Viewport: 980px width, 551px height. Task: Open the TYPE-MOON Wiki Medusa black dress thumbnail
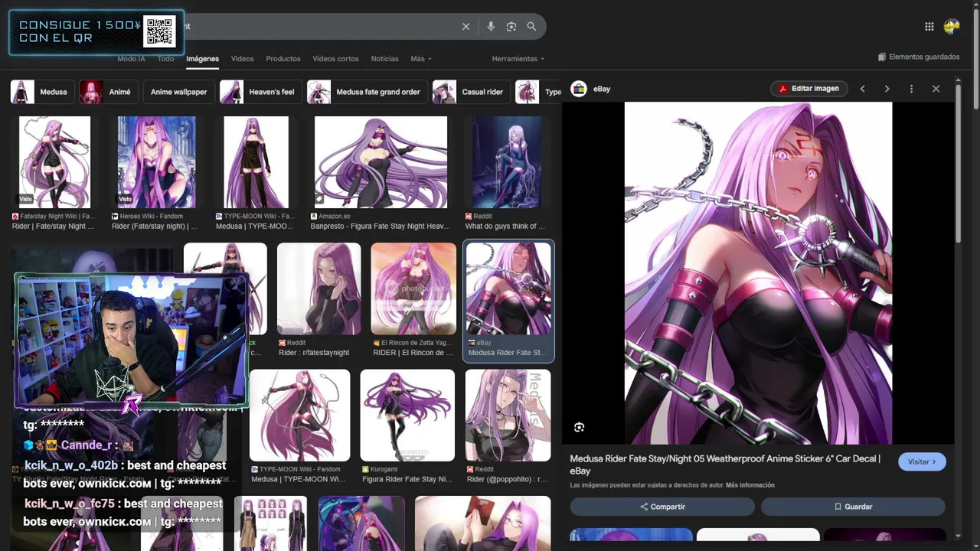coord(256,162)
